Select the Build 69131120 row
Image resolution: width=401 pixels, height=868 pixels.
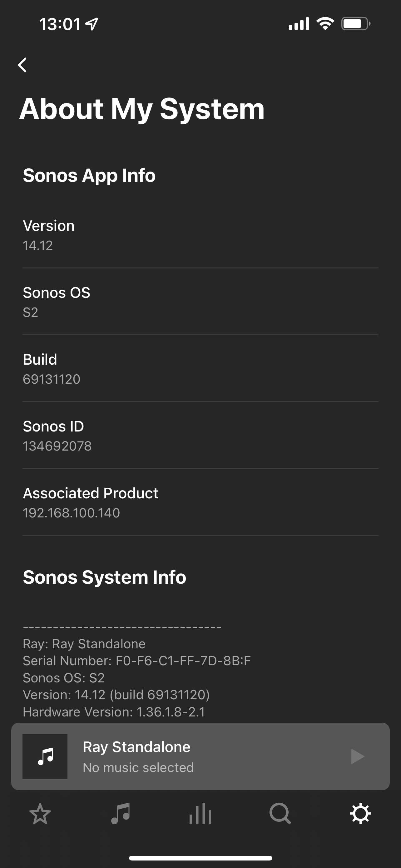pos(200,369)
